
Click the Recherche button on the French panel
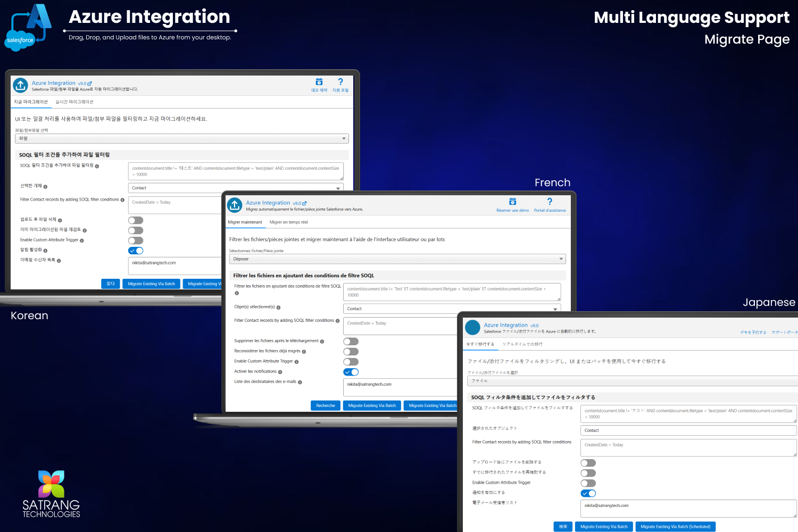pos(325,405)
